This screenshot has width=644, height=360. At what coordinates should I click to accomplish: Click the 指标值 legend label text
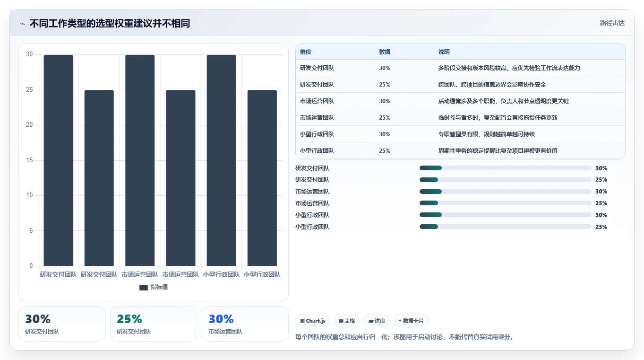click(159, 287)
